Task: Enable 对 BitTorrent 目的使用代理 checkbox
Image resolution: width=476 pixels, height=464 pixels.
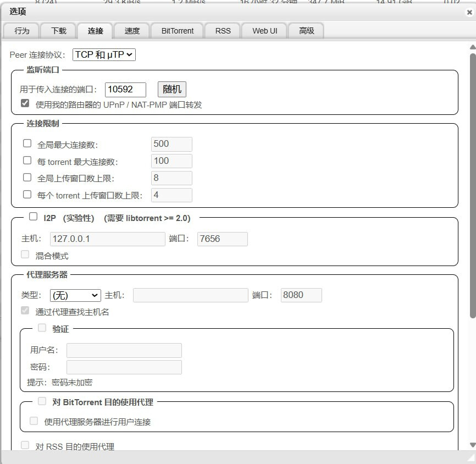Action: [42, 401]
